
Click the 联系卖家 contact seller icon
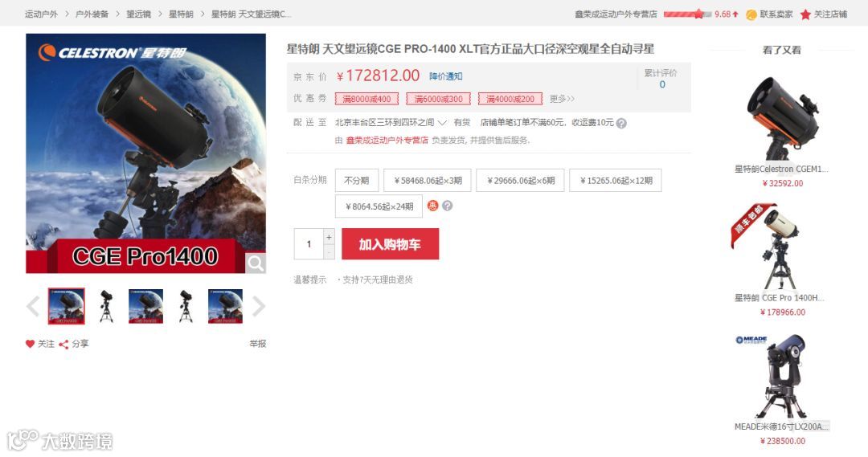pos(751,14)
